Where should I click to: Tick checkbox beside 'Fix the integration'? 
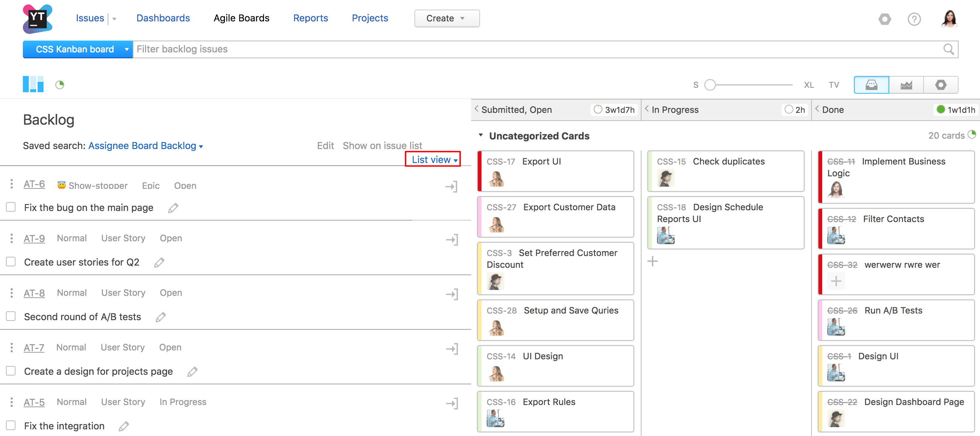(x=11, y=425)
